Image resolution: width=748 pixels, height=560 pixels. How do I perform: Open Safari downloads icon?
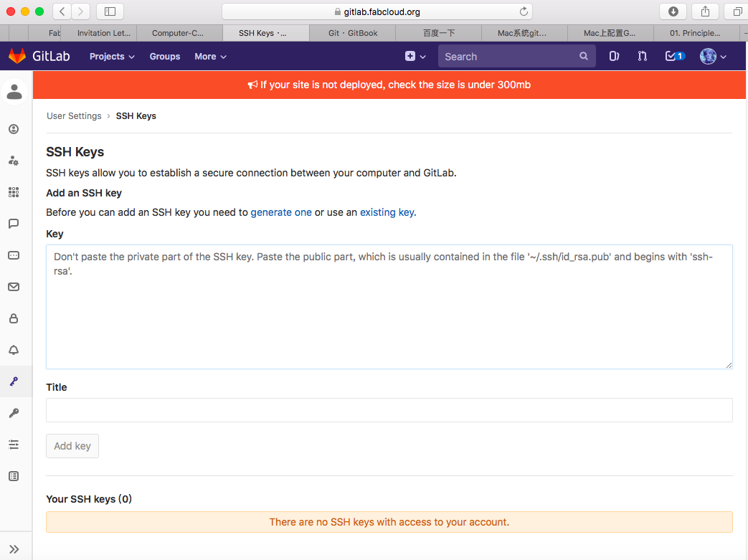[673, 11]
